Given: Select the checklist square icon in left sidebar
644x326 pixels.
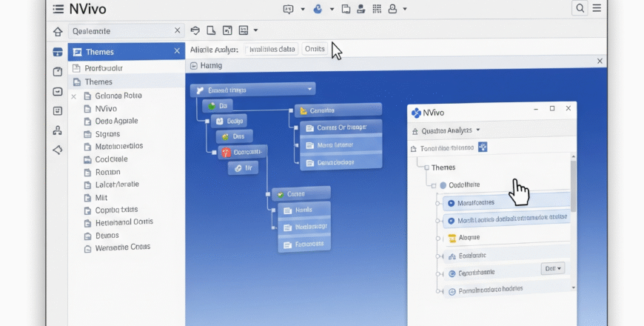Looking at the screenshot, I should (x=58, y=111).
